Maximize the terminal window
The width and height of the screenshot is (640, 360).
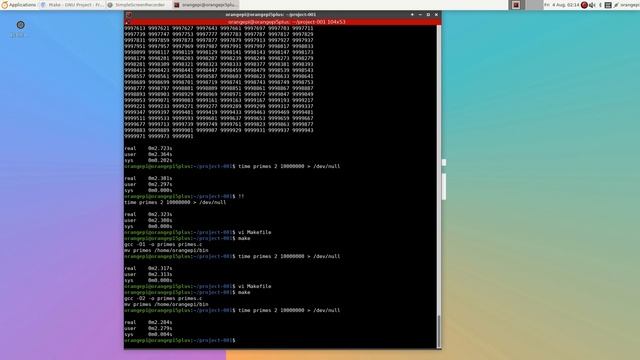click(428, 15)
